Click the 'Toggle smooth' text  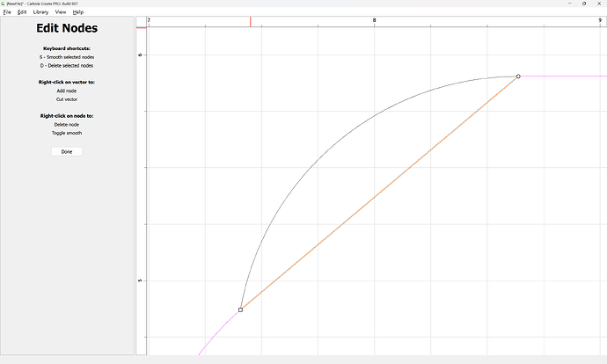click(67, 133)
